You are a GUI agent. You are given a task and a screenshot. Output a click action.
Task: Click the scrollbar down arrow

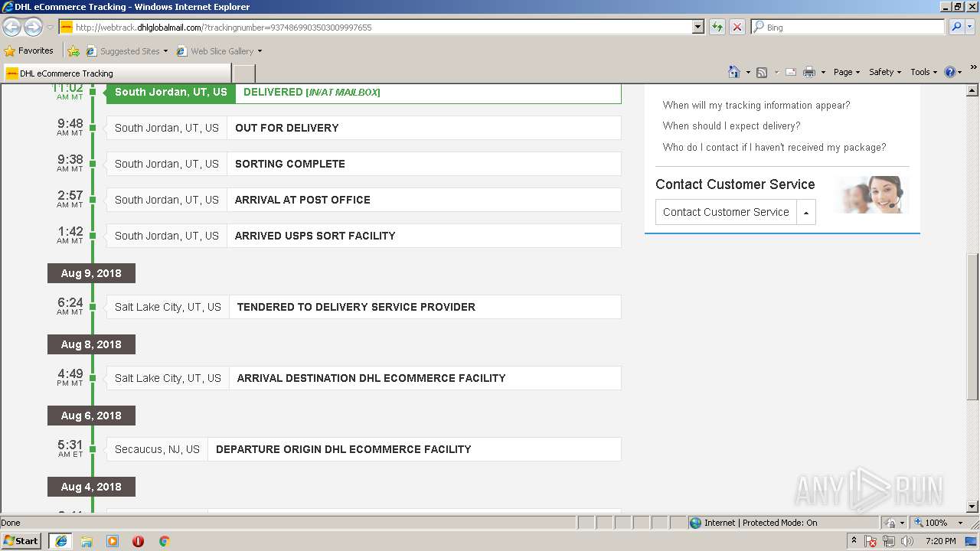coord(972,507)
